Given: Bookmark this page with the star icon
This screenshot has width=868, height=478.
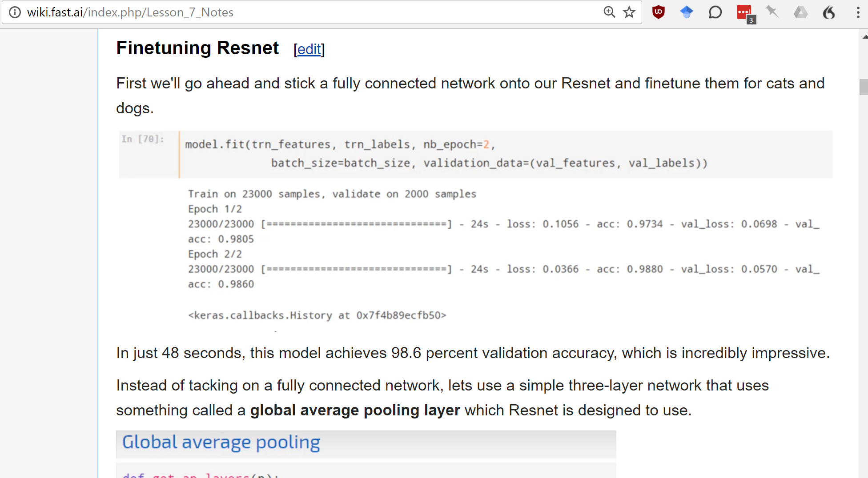Looking at the screenshot, I should 629,12.
